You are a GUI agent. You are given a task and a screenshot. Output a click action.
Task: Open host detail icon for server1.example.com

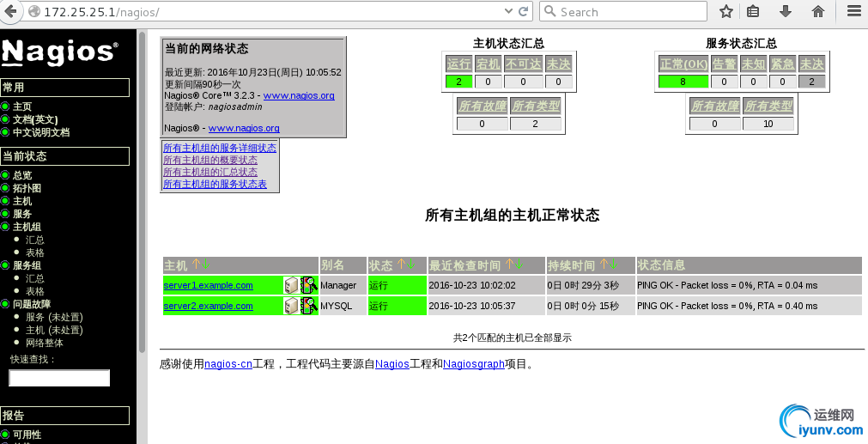[x=291, y=285]
